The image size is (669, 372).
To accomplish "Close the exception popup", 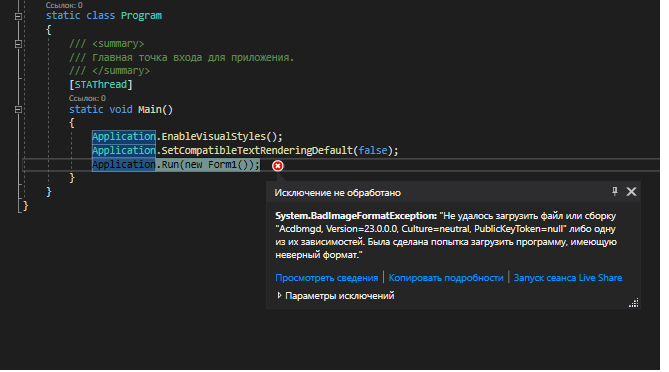I will click(631, 192).
